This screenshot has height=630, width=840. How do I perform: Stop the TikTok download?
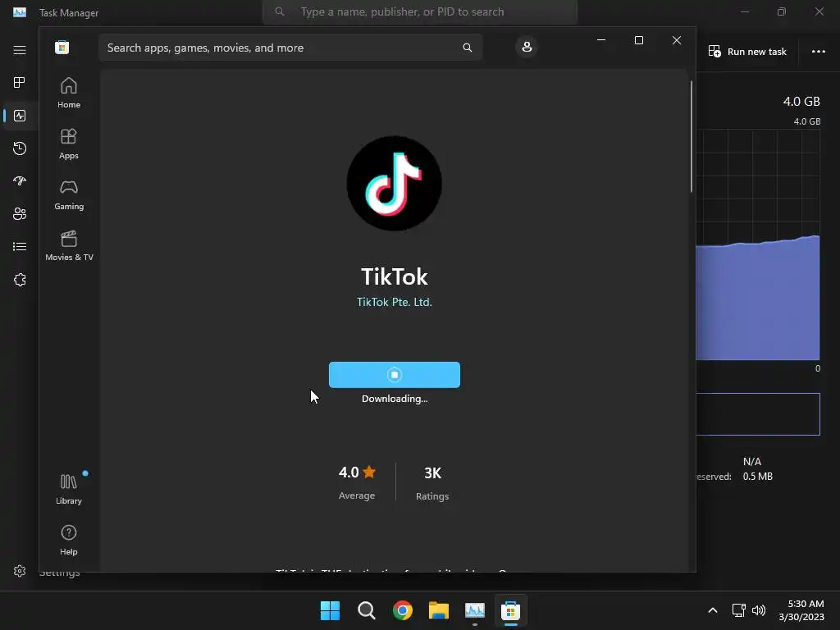point(395,375)
